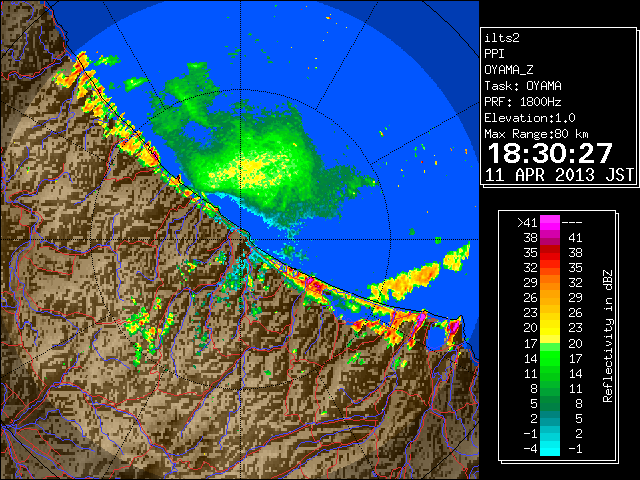The width and height of the screenshot is (640, 480).
Task: Pick the cyan -4 to -1 legend band
Action: 550,448
